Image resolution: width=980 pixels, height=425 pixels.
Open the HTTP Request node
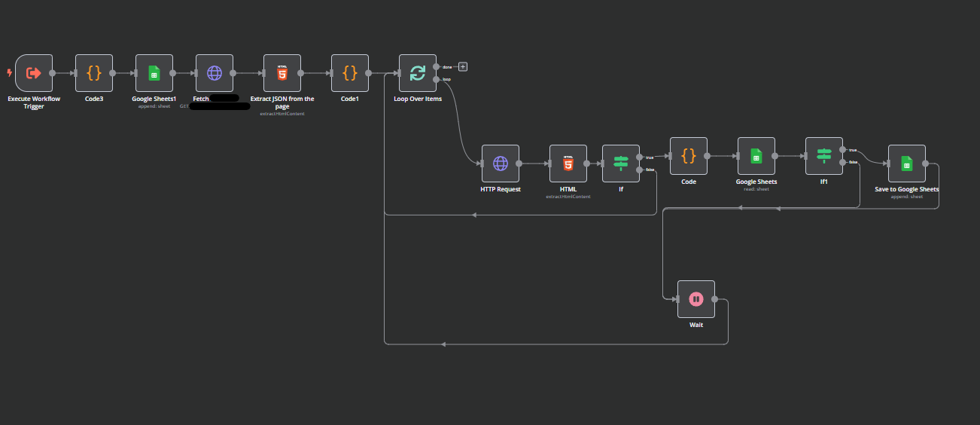coord(501,164)
